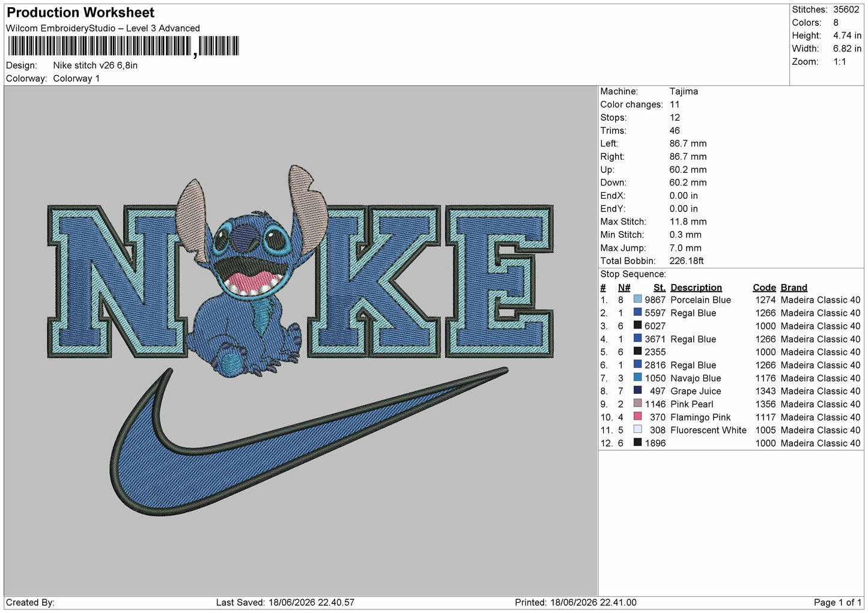Viewport: 868px width, 613px height.
Task: Click the St. column header
Action: coord(660,288)
